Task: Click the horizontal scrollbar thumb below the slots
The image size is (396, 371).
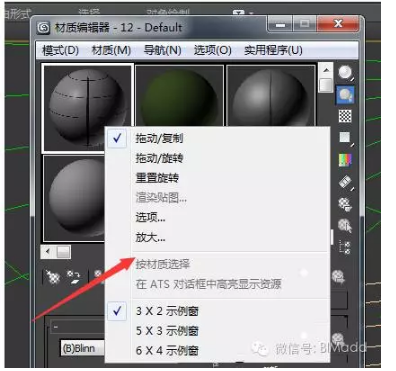Action: (x=63, y=252)
